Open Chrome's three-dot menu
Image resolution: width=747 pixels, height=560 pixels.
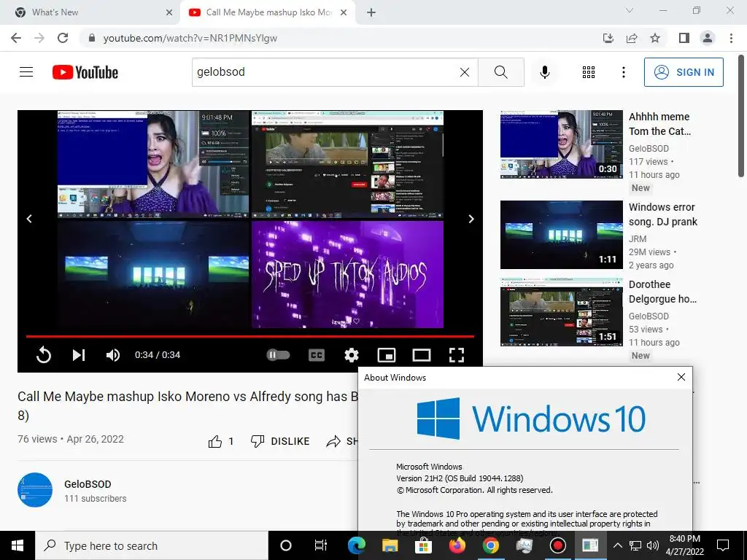point(731,38)
